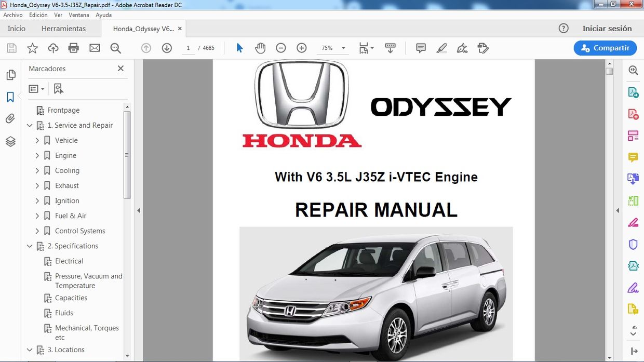Go to next page arrow
Image resolution: width=644 pixels, height=362 pixels.
pyautogui.click(x=167, y=48)
